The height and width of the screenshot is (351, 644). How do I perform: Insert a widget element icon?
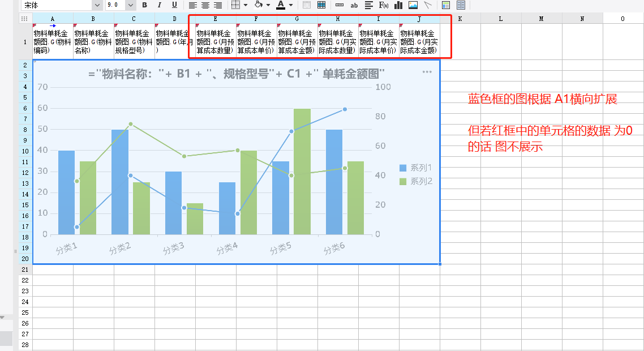click(340, 5)
